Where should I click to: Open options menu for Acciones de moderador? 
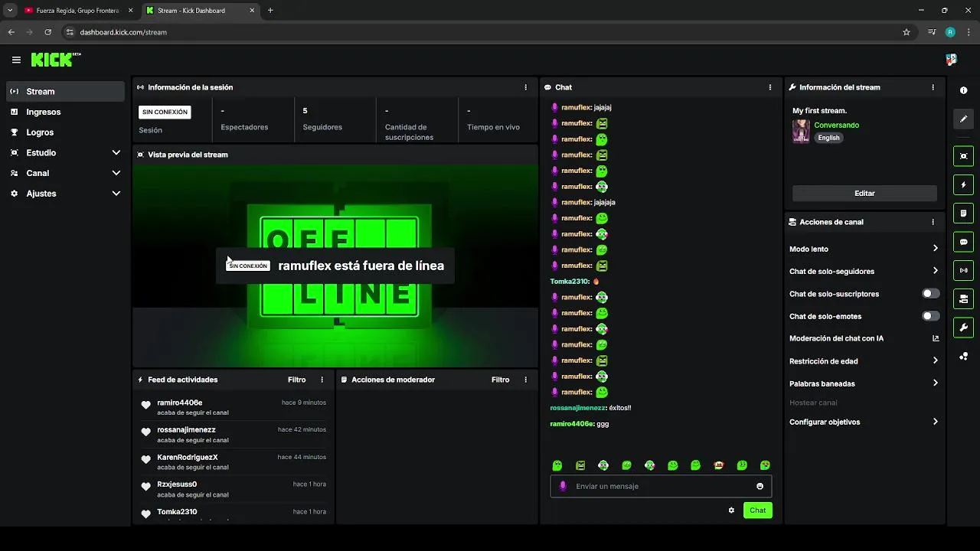point(525,380)
